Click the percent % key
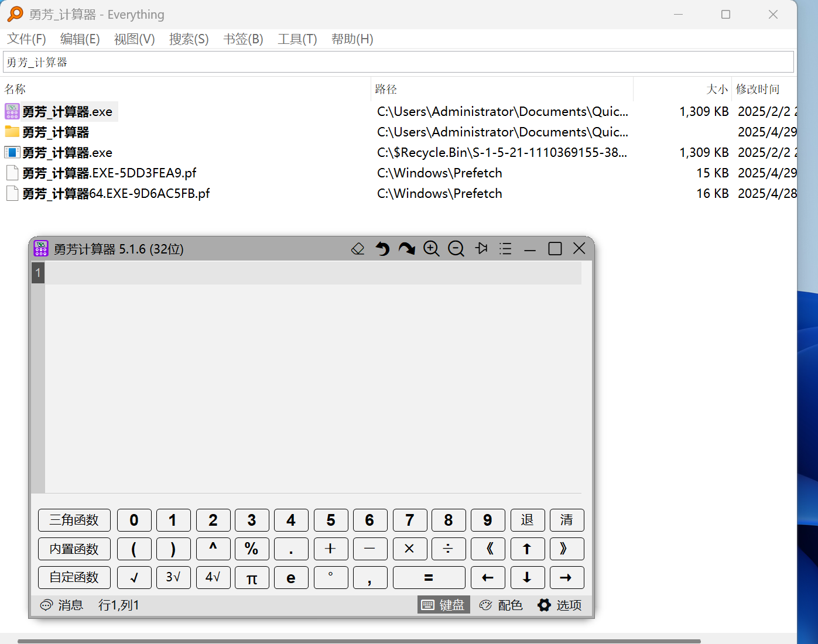The width and height of the screenshot is (818, 644). [x=252, y=549]
